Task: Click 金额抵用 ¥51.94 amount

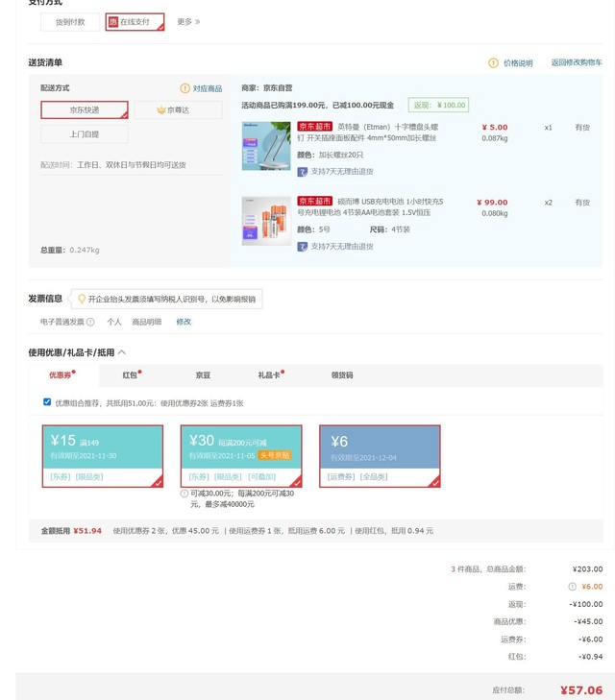Action: coord(87,531)
